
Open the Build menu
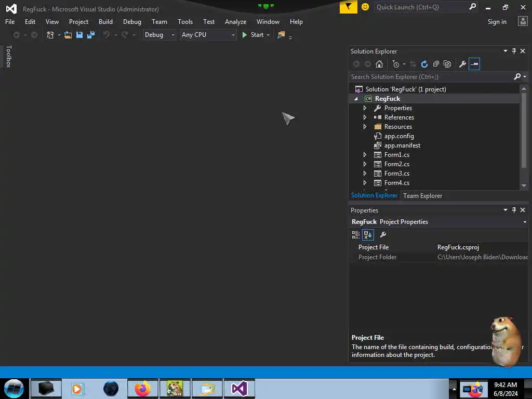tap(105, 22)
